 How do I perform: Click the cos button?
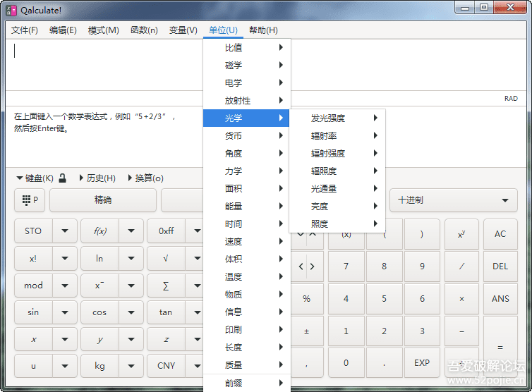pos(99,312)
